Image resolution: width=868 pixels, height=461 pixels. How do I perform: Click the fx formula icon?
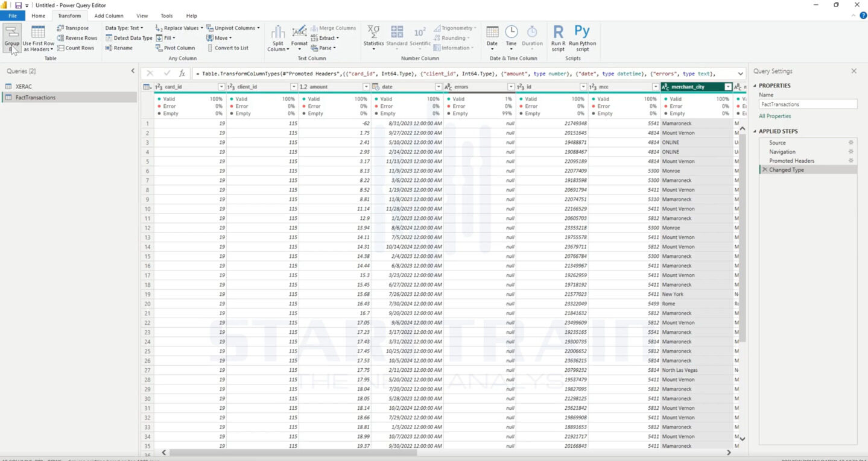coord(182,74)
